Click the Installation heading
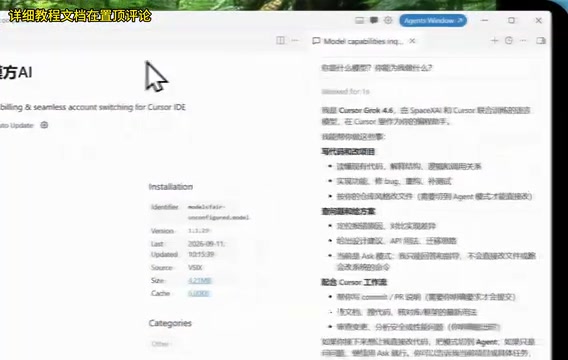The width and height of the screenshot is (568, 360). [x=171, y=187]
